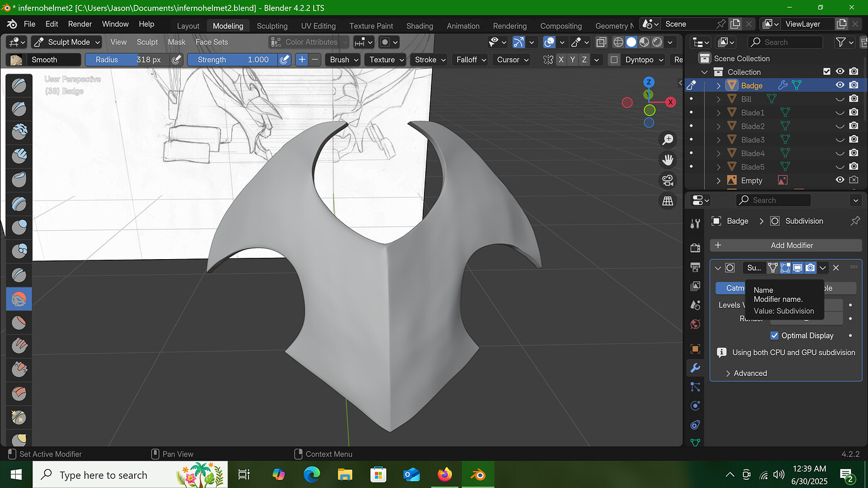Open the File menu

click(30, 24)
